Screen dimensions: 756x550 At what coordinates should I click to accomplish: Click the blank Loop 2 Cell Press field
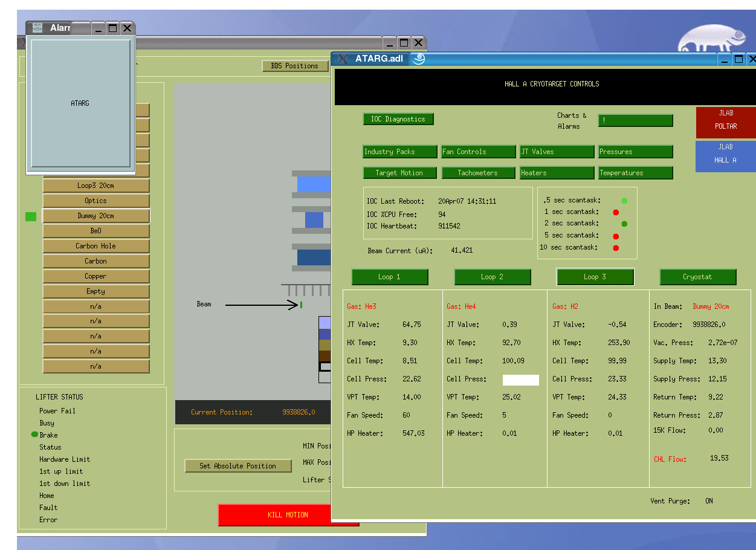(520, 380)
